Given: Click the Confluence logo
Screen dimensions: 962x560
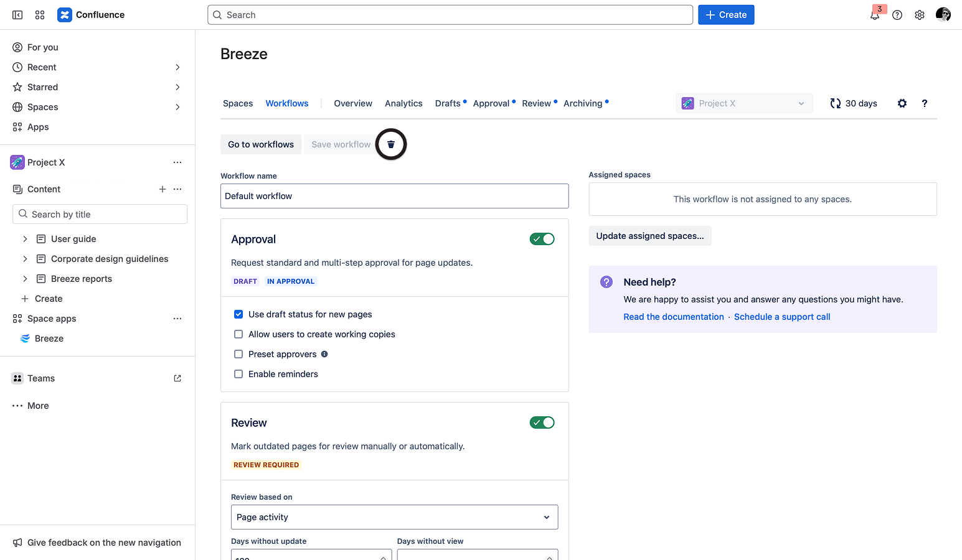Looking at the screenshot, I should (x=65, y=14).
